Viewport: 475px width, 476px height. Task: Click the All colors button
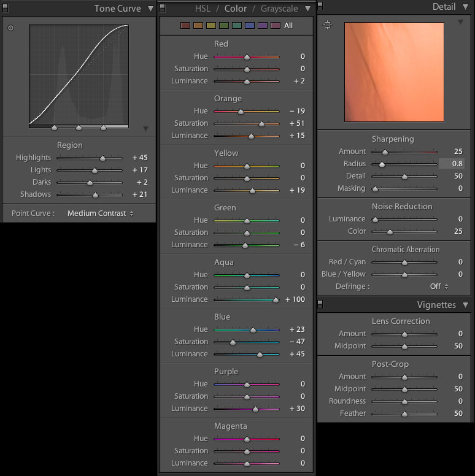click(288, 26)
